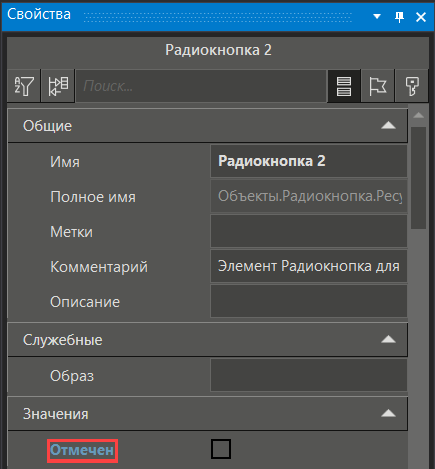Sort properties alphabetically with A-Z filter icon
The image size is (435, 469).
(x=24, y=86)
